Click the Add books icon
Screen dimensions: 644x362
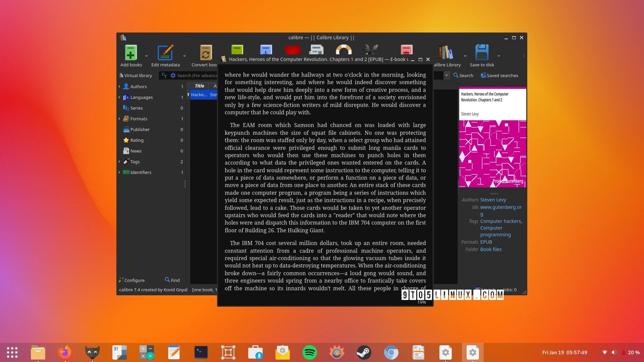tap(131, 53)
